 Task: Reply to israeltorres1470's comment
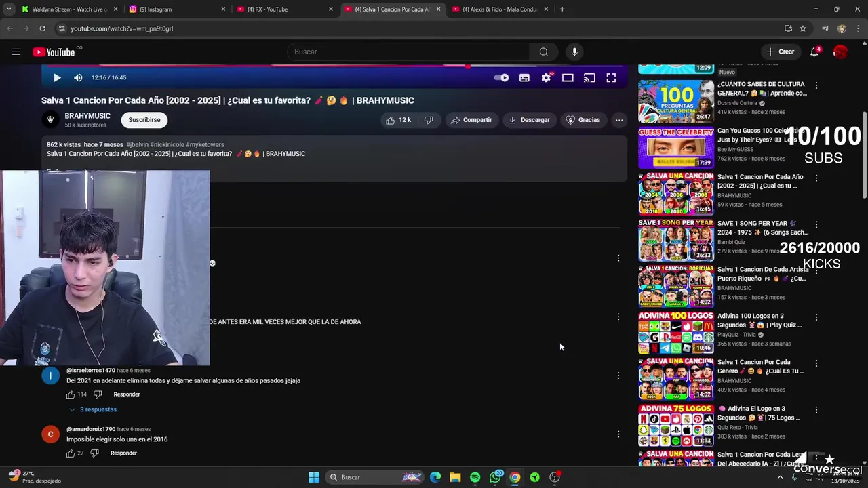click(127, 394)
